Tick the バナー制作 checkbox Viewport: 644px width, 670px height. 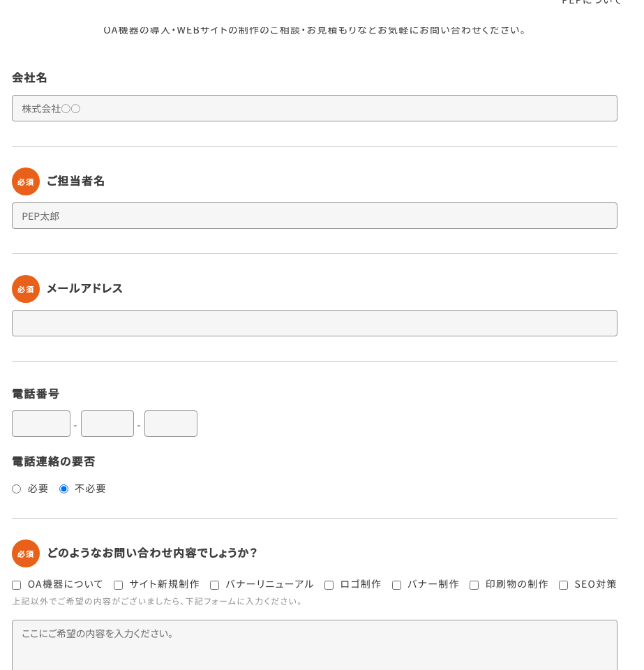coord(397,585)
